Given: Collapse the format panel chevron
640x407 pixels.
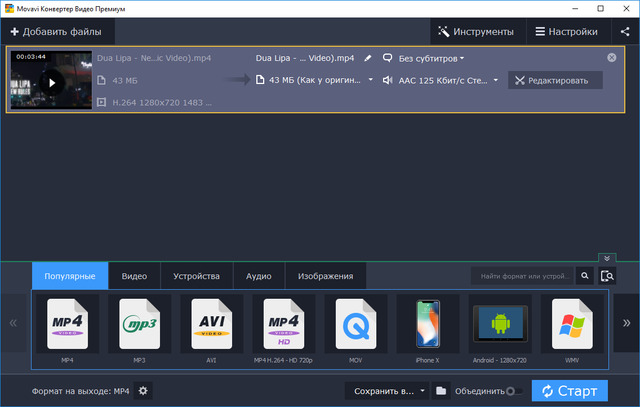Looking at the screenshot, I should (x=605, y=258).
